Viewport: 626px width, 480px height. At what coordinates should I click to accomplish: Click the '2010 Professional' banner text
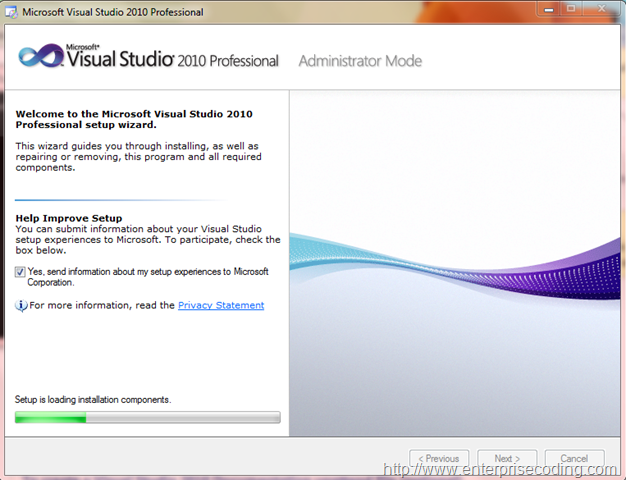pyautogui.click(x=228, y=61)
